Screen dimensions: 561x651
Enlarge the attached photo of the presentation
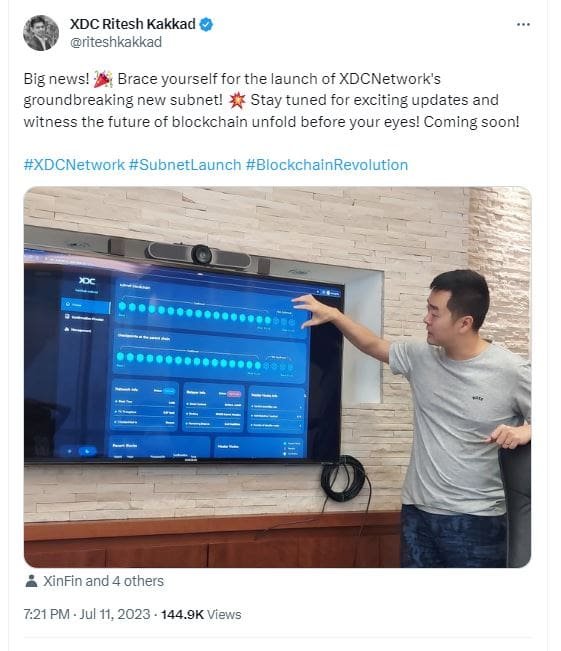277,377
